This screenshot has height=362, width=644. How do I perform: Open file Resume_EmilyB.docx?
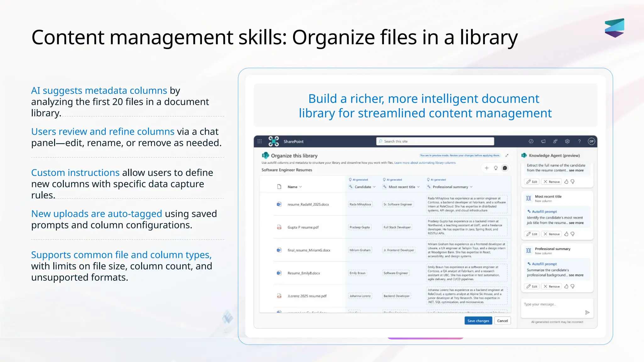[x=304, y=273]
